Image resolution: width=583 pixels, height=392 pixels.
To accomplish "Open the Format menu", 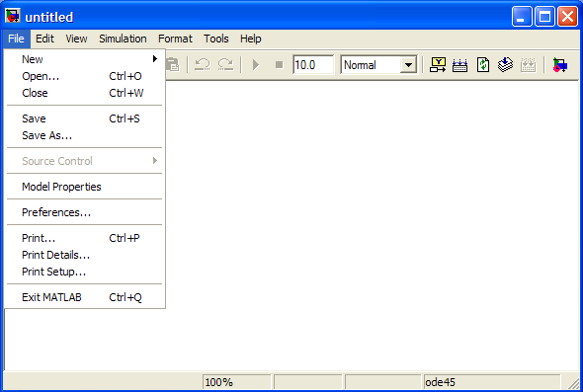I will (x=175, y=39).
